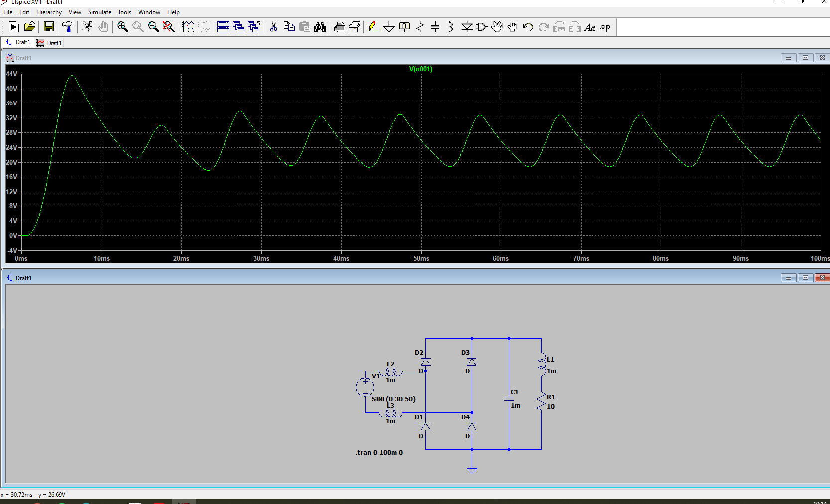Tile the windows horizontally
Image resolution: width=830 pixels, height=504 pixels.
pos(223,27)
